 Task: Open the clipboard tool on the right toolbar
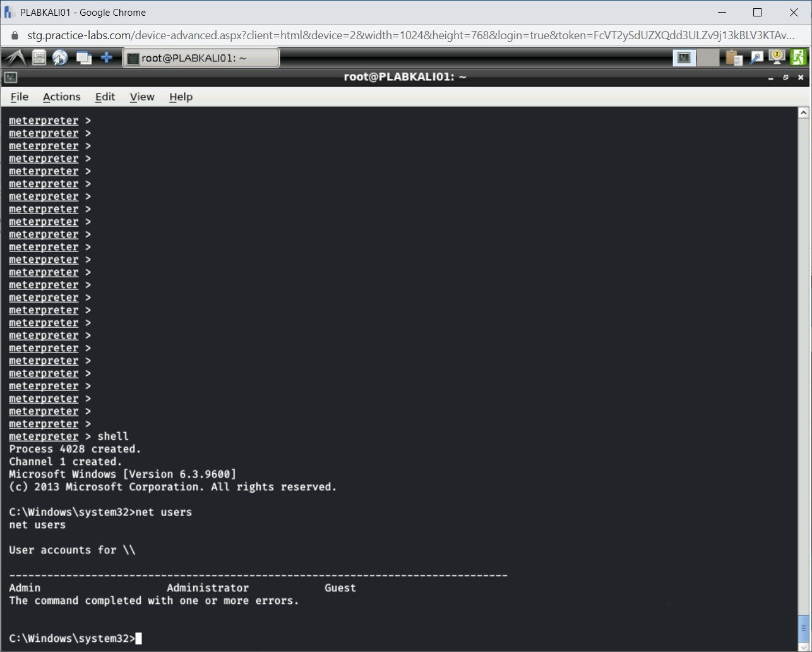click(732, 57)
